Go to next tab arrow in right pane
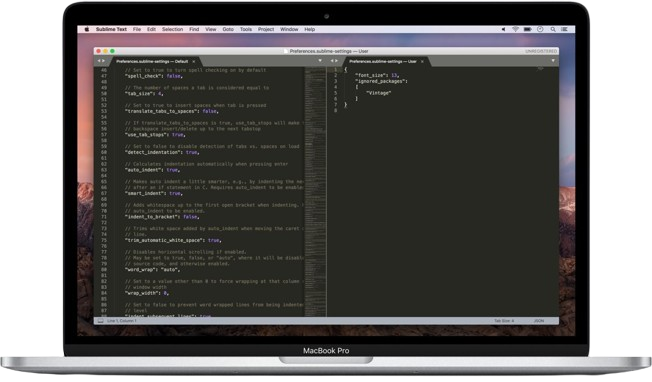 337,61
